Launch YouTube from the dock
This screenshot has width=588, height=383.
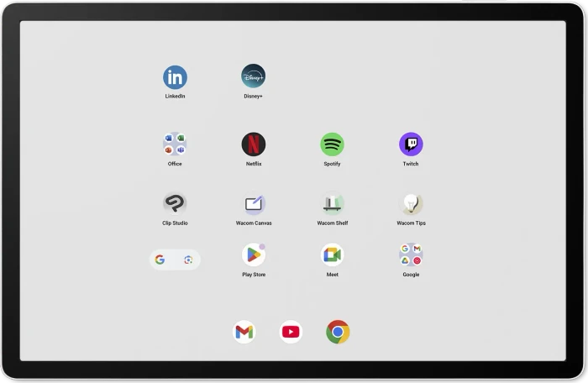coord(291,332)
